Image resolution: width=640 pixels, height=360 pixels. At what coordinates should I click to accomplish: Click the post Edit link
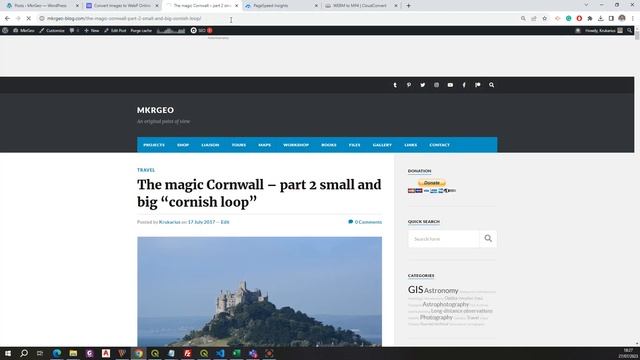tap(225, 222)
